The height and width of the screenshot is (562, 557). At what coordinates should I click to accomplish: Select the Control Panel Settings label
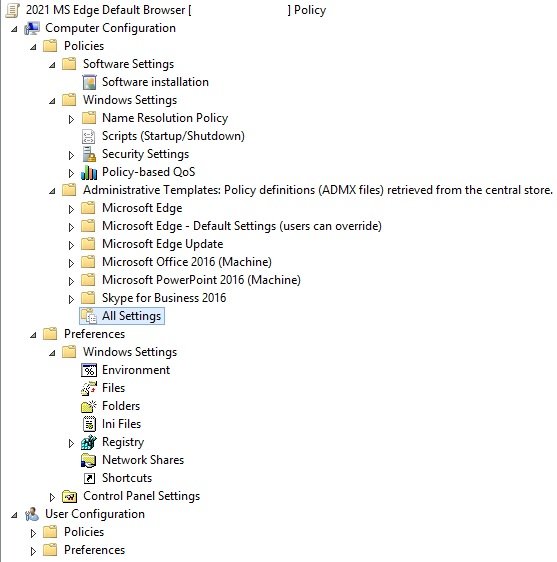click(142, 496)
